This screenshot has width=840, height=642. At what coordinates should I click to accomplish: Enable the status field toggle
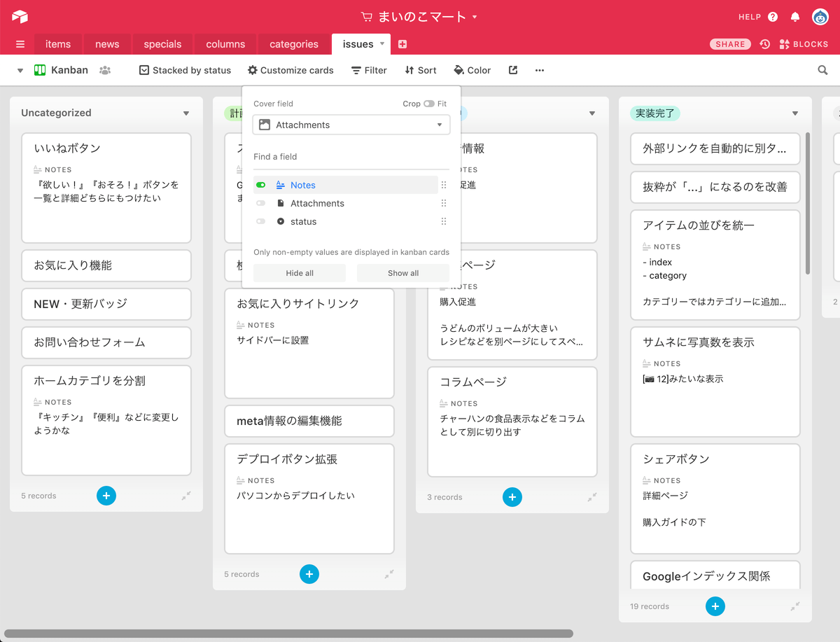[262, 221]
